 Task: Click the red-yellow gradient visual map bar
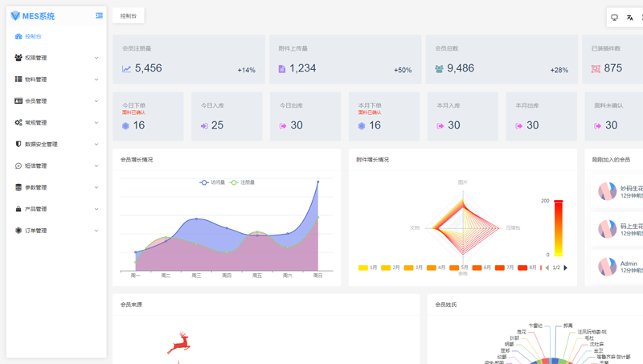pyautogui.click(x=559, y=228)
